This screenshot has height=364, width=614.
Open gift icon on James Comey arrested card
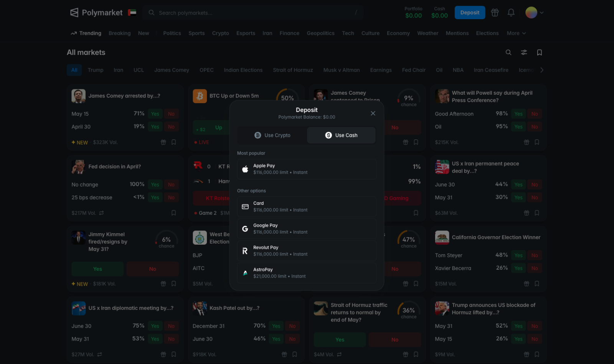coord(163,142)
